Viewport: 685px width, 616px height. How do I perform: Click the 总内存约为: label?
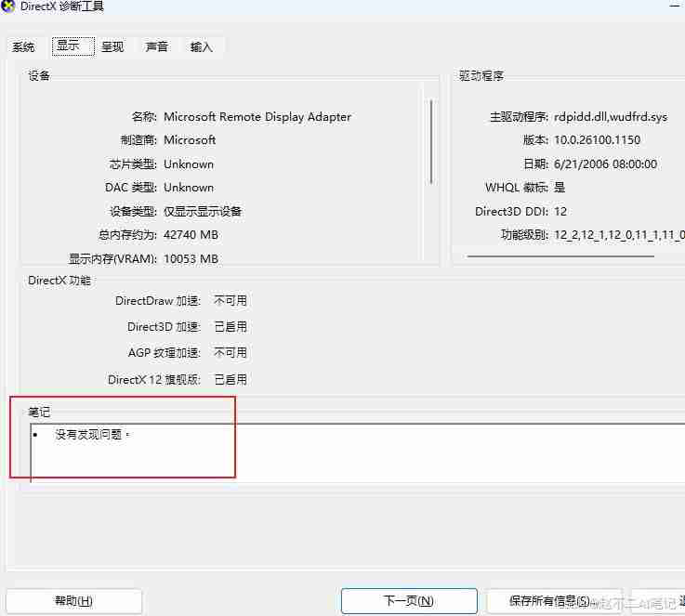point(127,235)
